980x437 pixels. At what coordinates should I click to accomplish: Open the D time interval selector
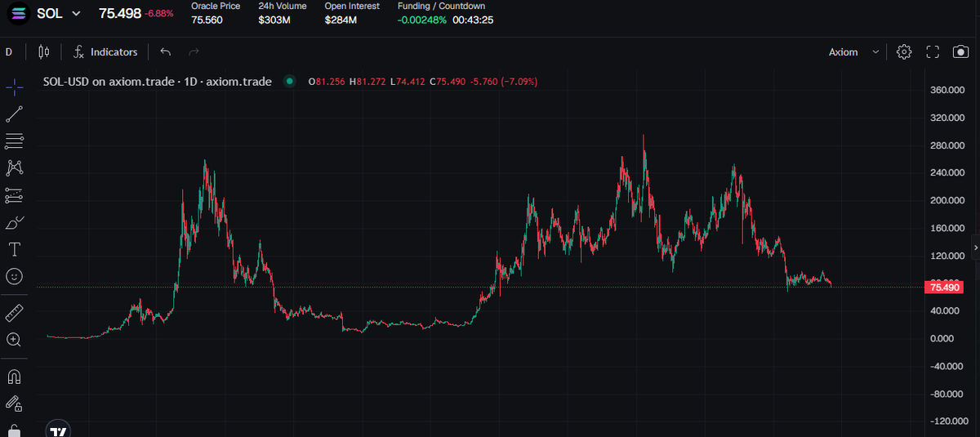coord(9,51)
